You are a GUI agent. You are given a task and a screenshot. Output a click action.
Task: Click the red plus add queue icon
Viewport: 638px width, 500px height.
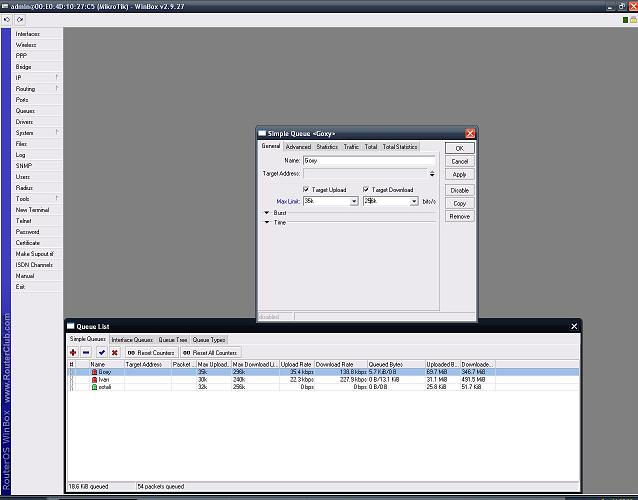73,353
